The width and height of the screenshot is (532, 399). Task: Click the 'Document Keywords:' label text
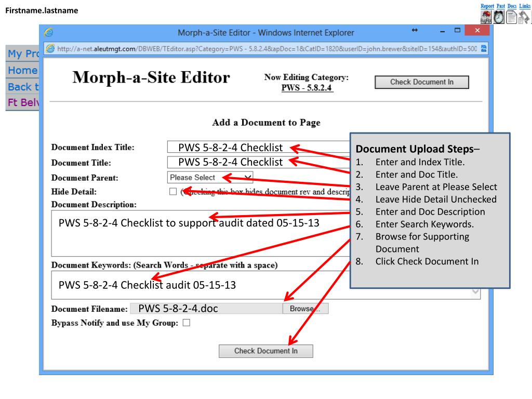91,265
